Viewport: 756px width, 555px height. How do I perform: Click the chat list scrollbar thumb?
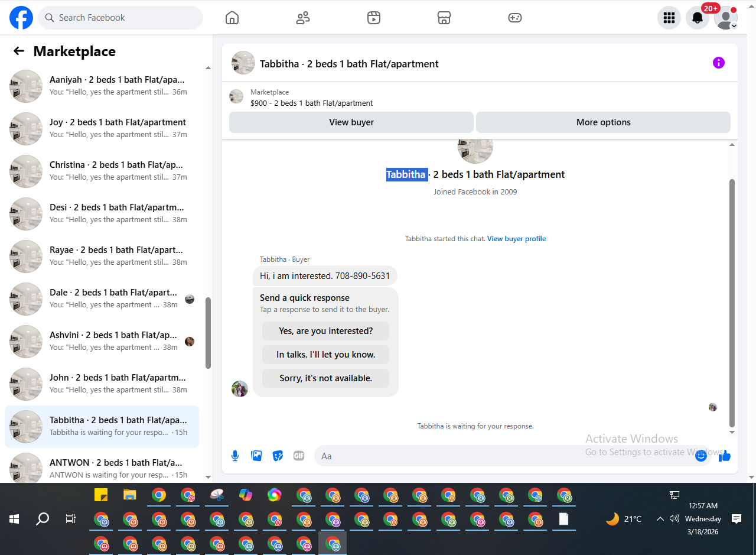point(208,333)
